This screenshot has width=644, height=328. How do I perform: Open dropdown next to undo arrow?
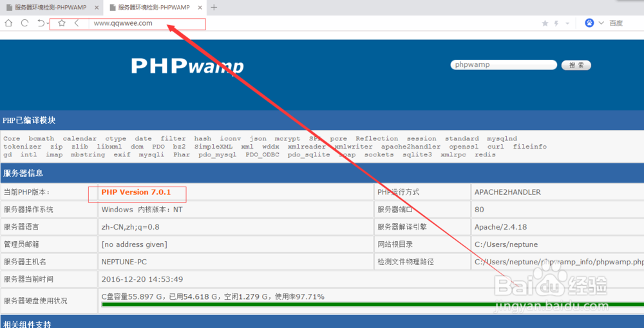pyautogui.click(x=48, y=24)
